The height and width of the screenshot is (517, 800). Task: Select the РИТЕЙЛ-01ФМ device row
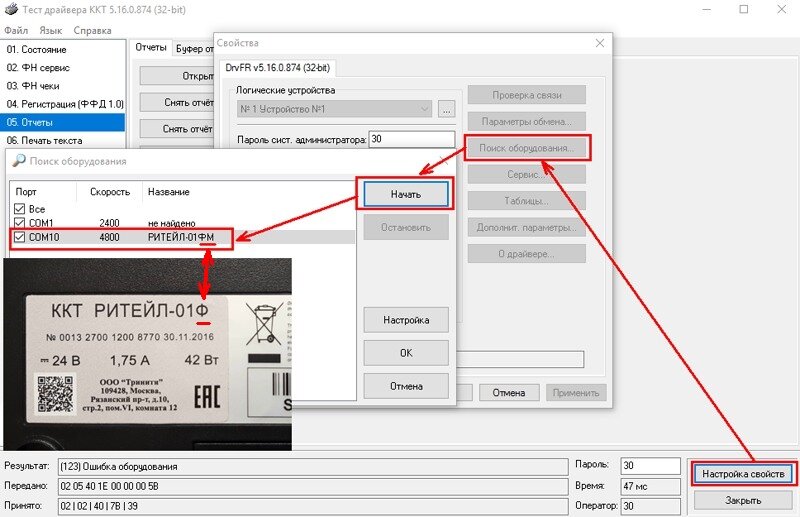coord(181,237)
